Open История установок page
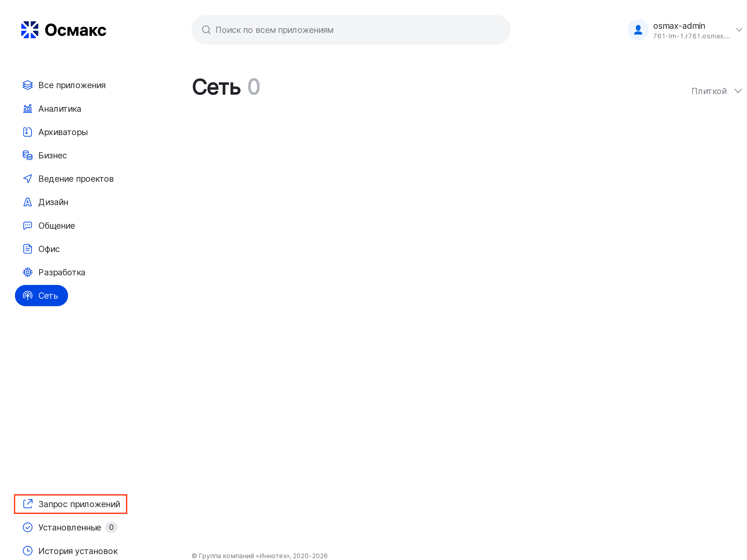Image resolution: width=747 pixels, height=560 pixels. 70,551
